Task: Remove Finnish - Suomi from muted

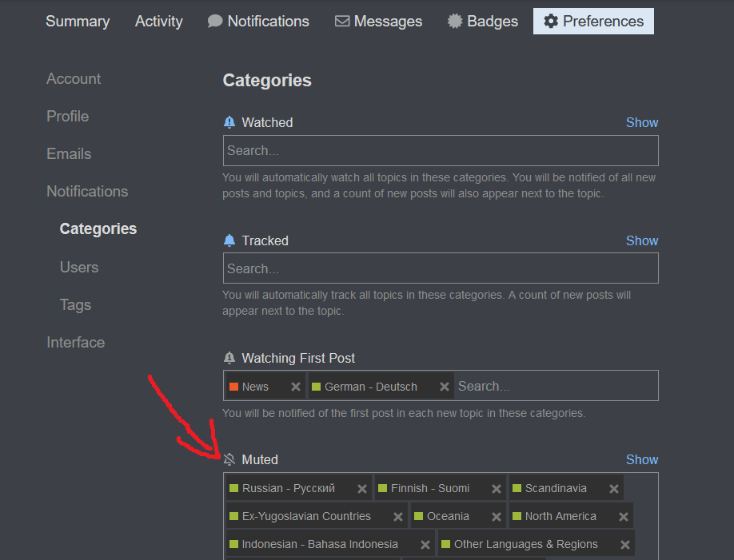Action: coord(497,489)
